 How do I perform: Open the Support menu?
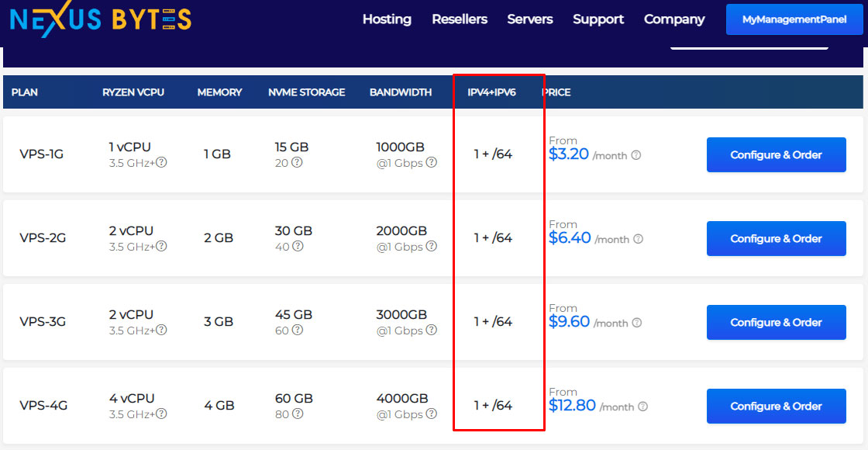(598, 19)
